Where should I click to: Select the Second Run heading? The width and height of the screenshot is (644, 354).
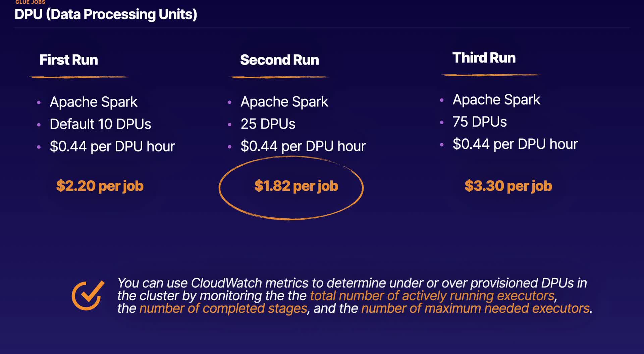(279, 60)
